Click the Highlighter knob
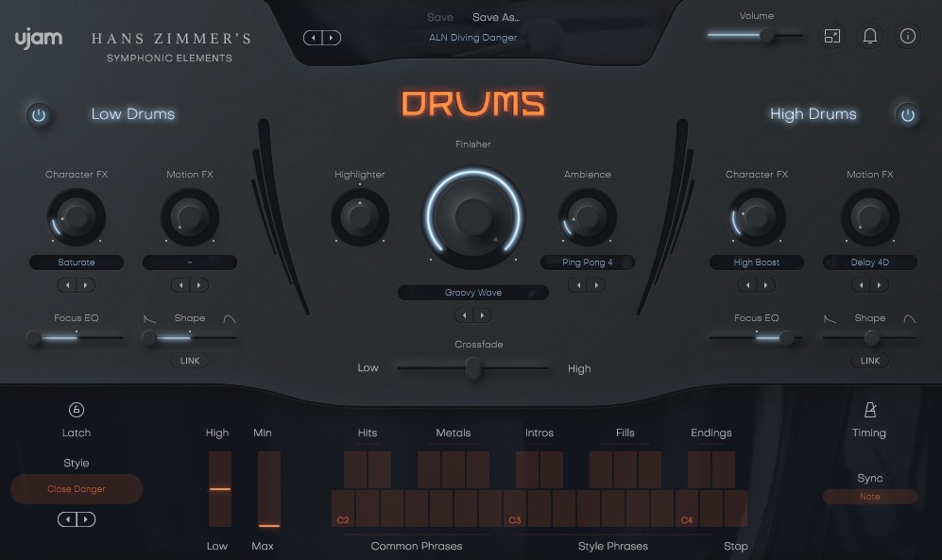The width and height of the screenshot is (942, 560). (x=360, y=216)
